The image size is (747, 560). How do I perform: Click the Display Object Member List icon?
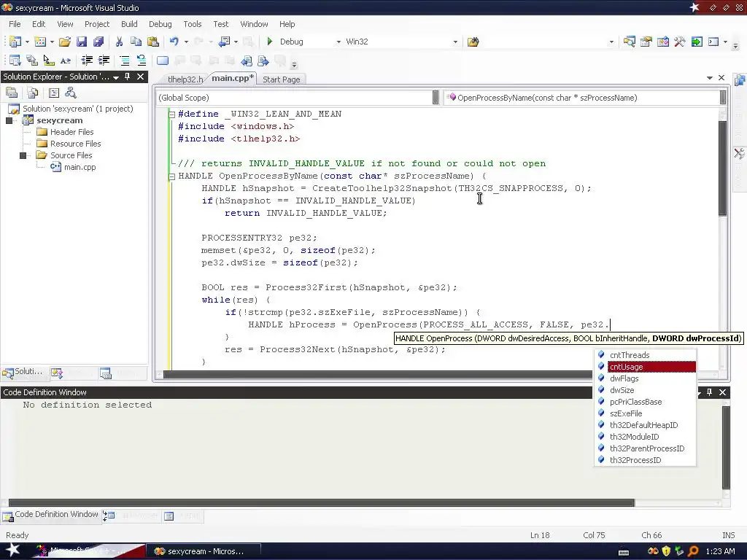(x=15, y=61)
